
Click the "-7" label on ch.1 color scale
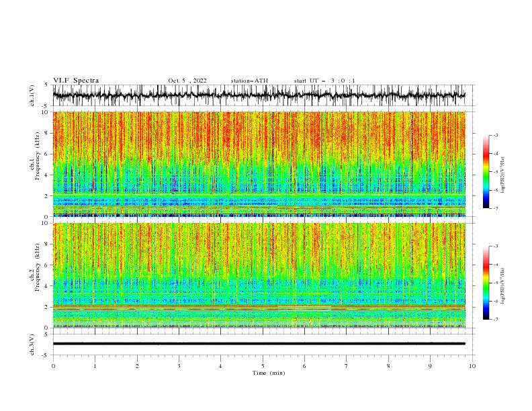tap(496, 208)
